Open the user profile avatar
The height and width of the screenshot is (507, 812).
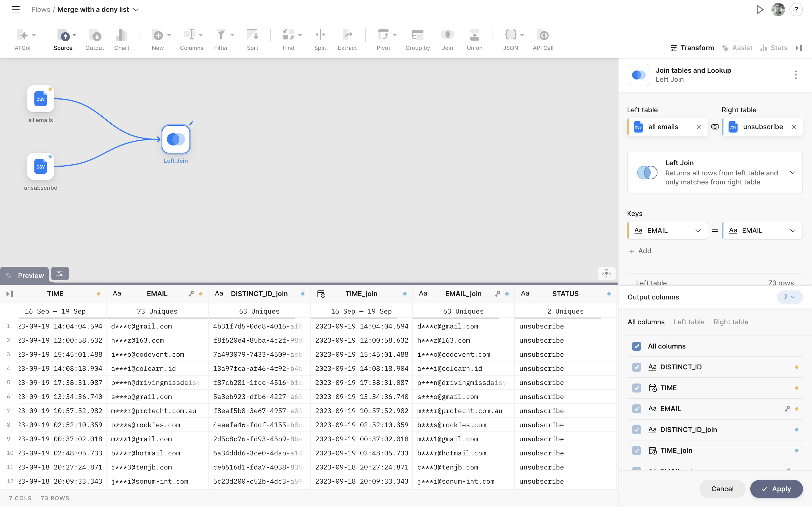click(x=778, y=9)
